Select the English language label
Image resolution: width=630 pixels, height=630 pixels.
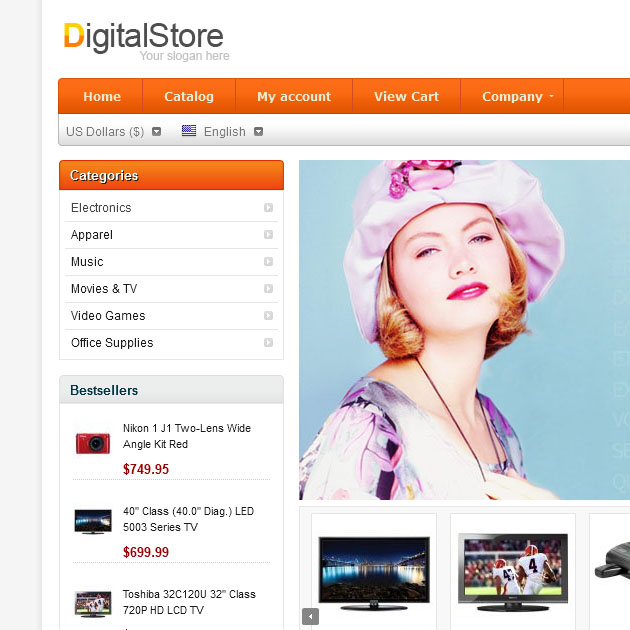(x=225, y=132)
